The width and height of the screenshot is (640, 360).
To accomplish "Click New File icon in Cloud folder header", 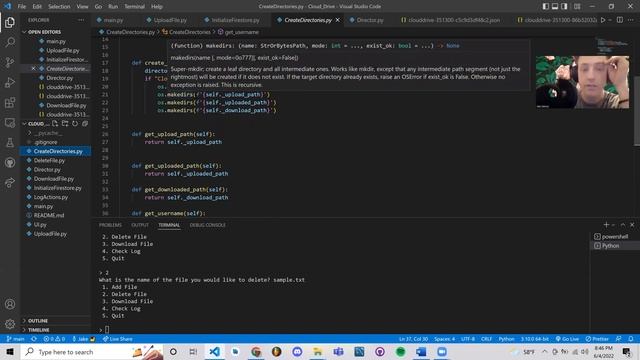I will (x=55, y=123).
